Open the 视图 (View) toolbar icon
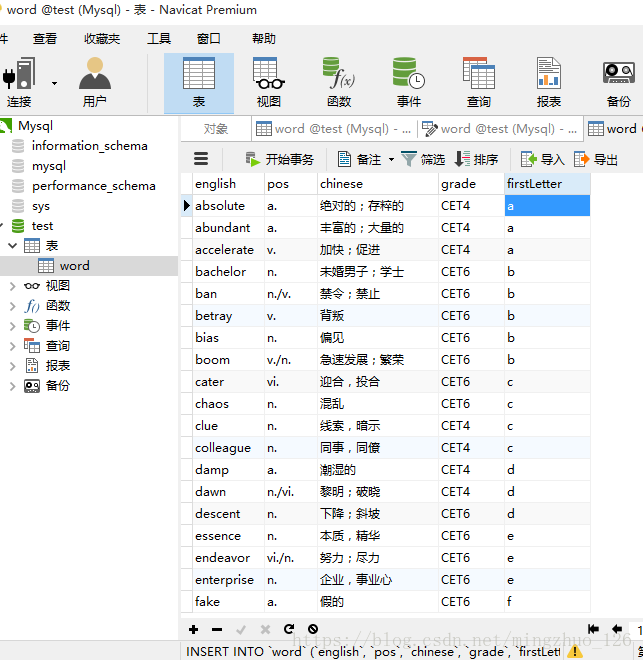Image resolution: width=643 pixels, height=660 pixels. pos(269,83)
